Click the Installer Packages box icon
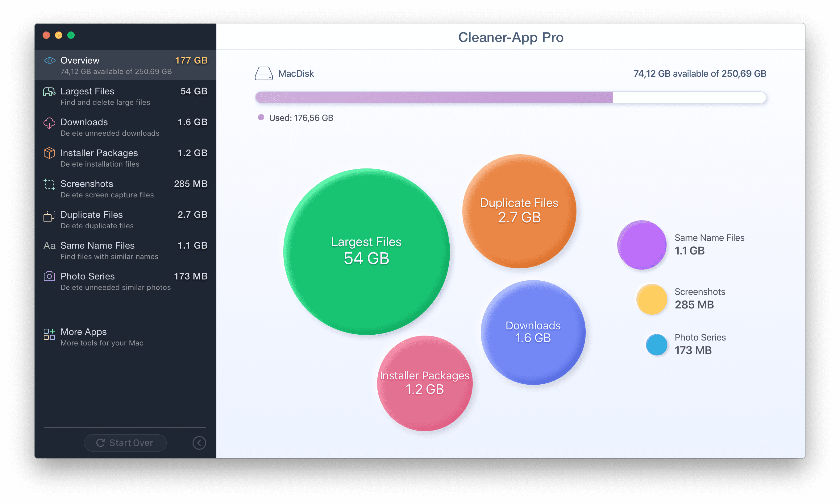Screen dimensions: 840x504 [49, 153]
